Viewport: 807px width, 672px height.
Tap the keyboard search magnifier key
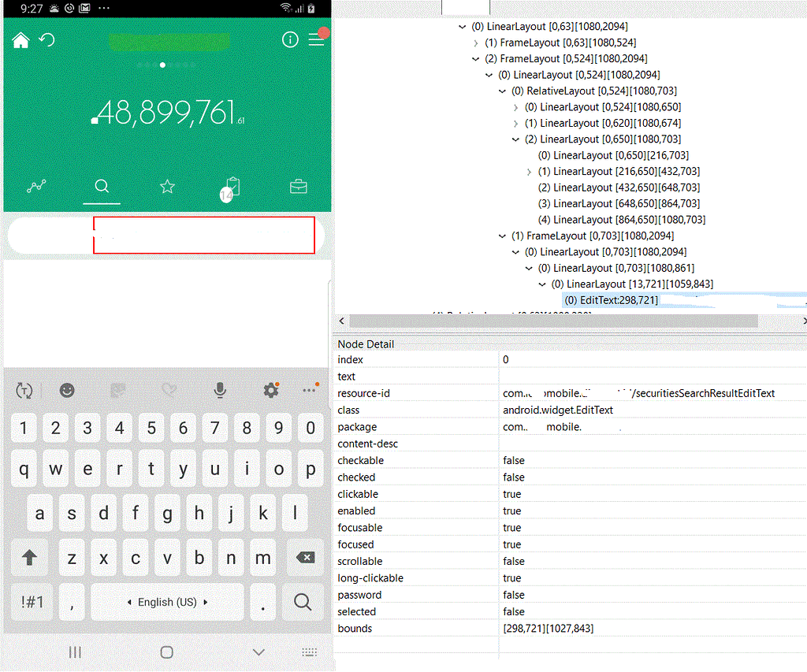click(303, 602)
